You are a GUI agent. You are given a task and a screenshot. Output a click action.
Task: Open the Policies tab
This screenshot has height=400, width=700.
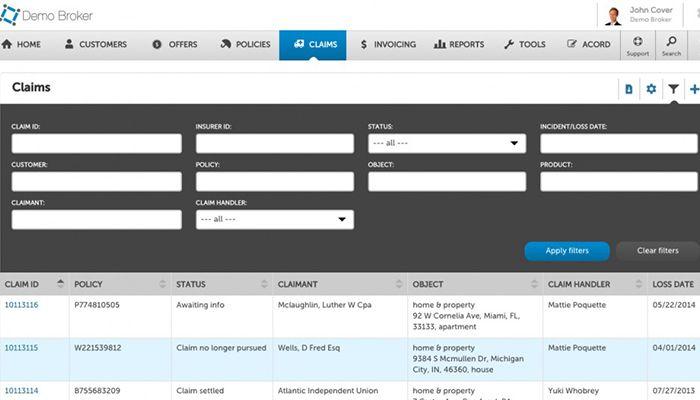click(245, 45)
